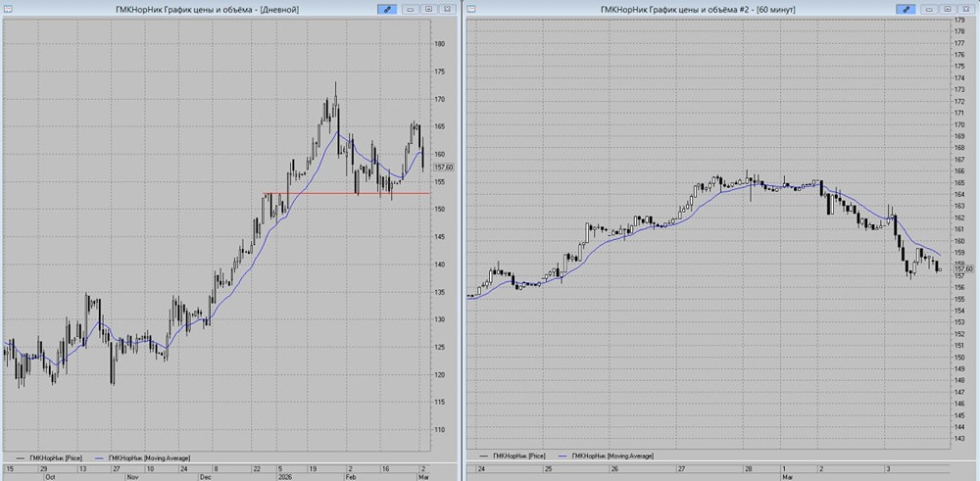
Task: Maximize the Дневной chart window
Action: click(x=429, y=9)
